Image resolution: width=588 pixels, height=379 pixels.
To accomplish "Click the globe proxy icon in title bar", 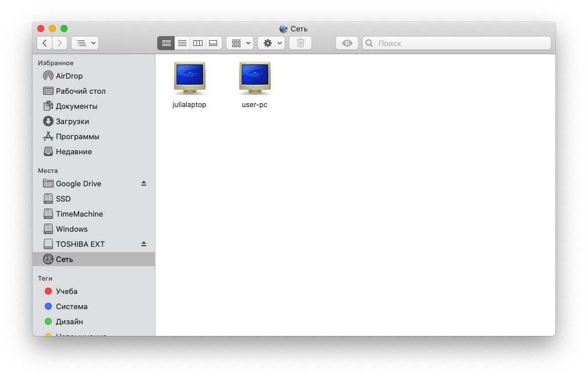I will click(x=284, y=29).
